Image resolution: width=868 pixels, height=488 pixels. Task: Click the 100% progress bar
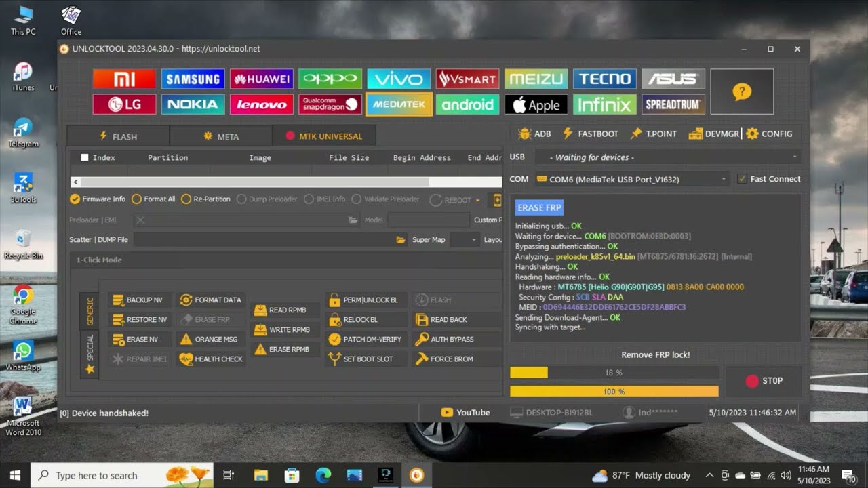(x=614, y=392)
